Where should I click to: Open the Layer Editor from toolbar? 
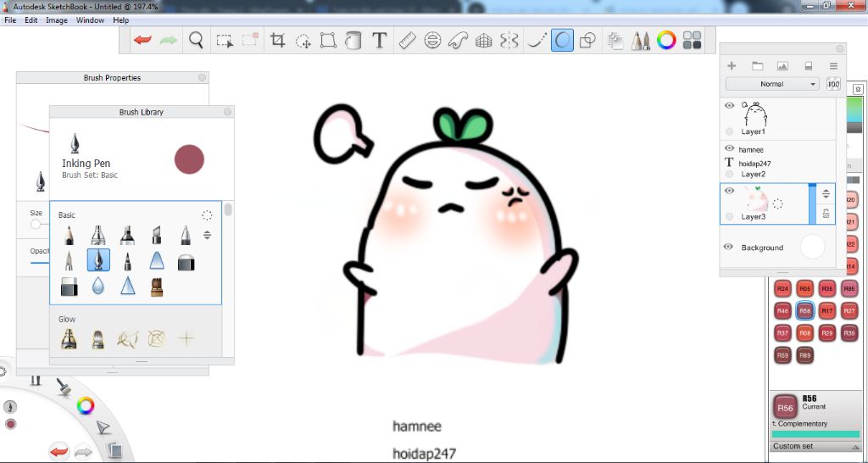pyautogui.click(x=615, y=41)
